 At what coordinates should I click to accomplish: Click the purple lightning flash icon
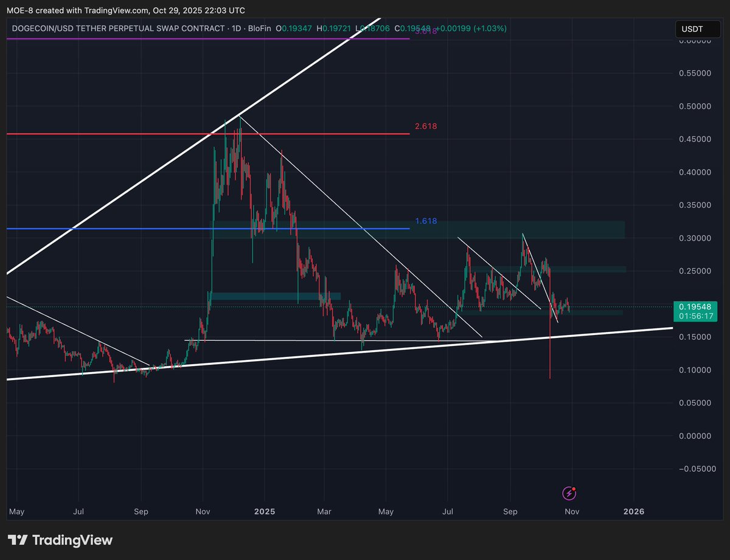pyautogui.click(x=569, y=493)
